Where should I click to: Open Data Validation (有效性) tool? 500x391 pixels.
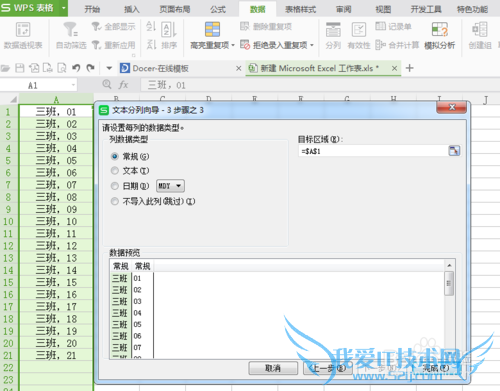point(359,35)
